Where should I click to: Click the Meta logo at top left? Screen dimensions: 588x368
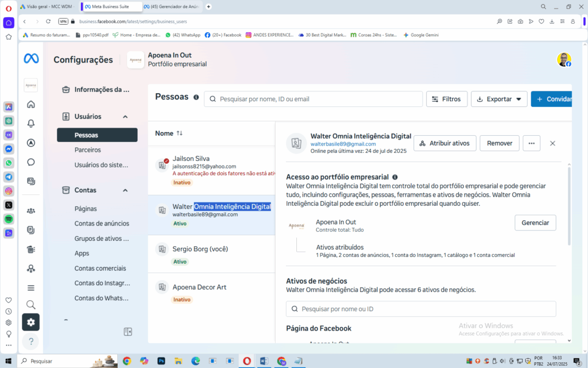click(x=31, y=59)
